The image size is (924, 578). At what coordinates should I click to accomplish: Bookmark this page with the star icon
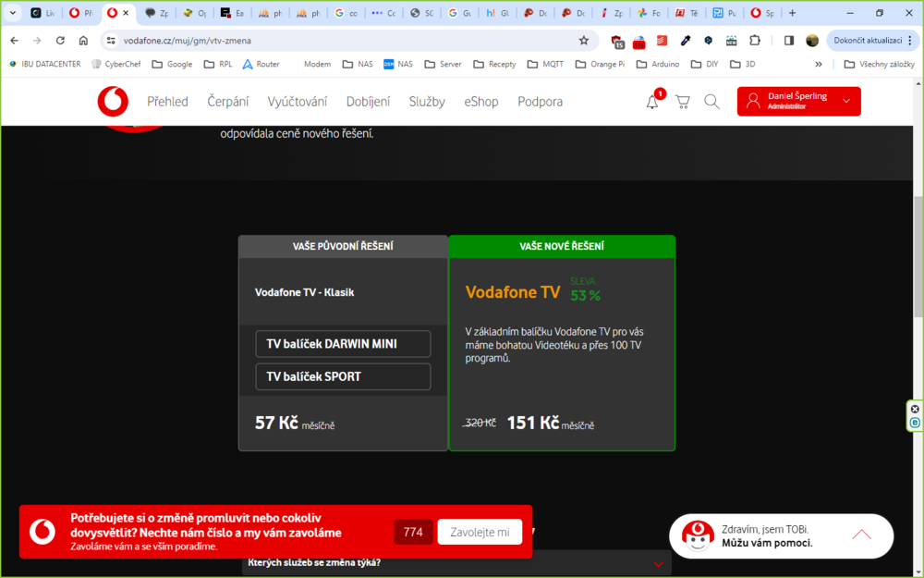coord(583,40)
